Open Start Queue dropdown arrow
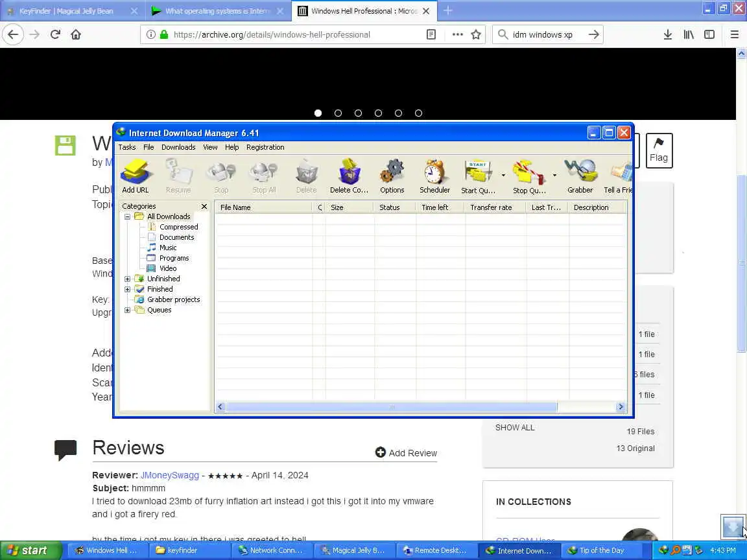Viewport: 747px width, 560px height. pyautogui.click(x=504, y=175)
